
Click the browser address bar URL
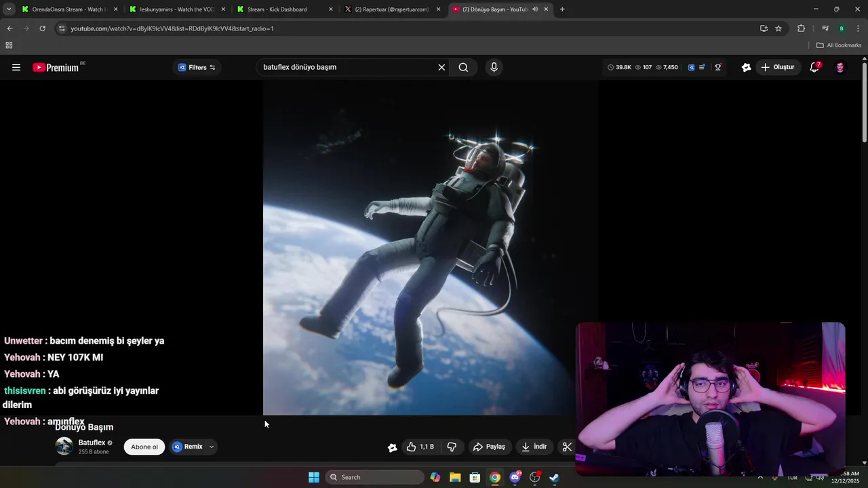tap(172, 28)
